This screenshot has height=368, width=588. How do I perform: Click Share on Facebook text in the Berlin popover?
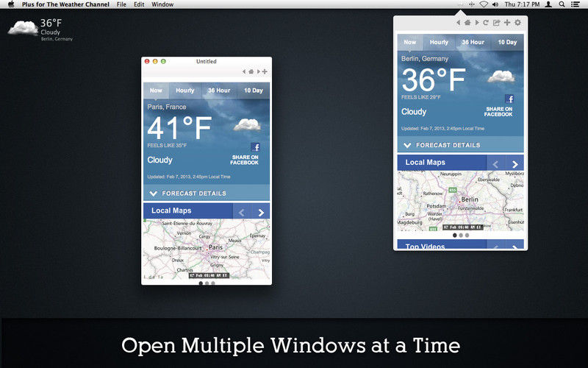498,112
